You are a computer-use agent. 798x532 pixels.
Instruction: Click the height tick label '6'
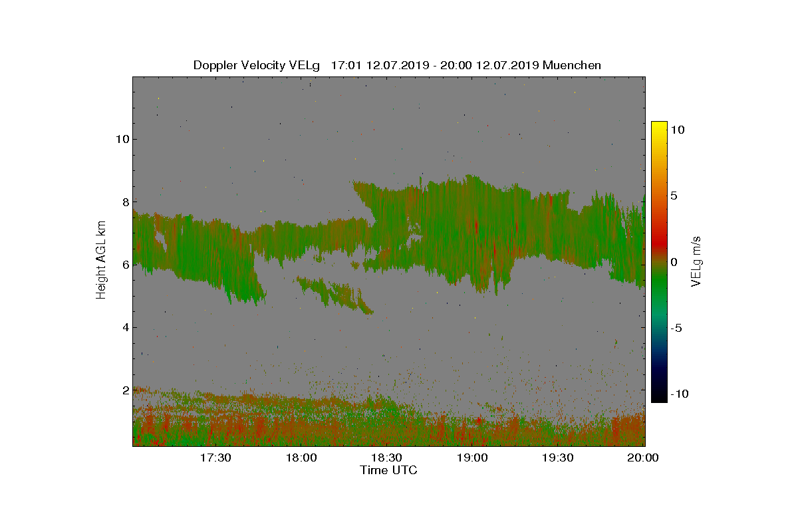coord(125,264)
